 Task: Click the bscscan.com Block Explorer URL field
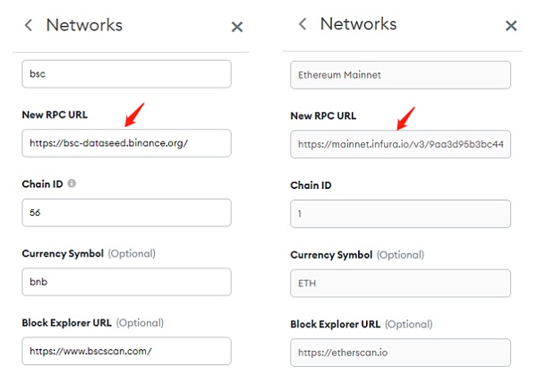pyautogui.click(x=126, y=351)
